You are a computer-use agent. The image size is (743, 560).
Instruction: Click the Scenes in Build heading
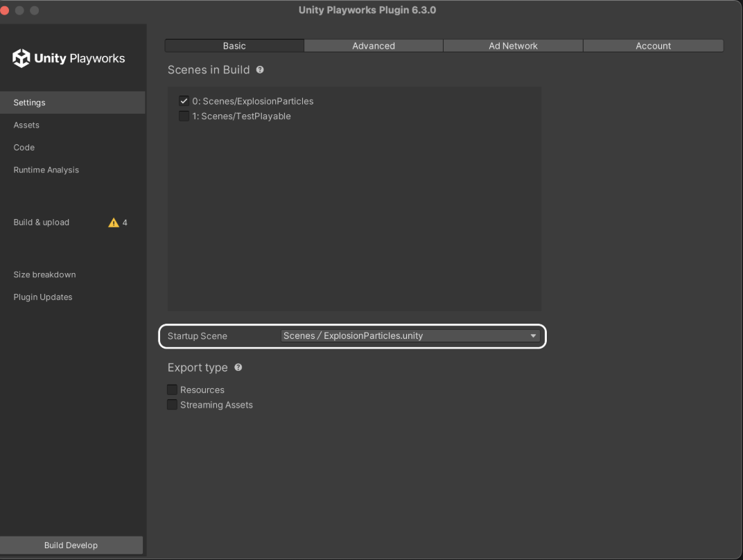(209, 69)
